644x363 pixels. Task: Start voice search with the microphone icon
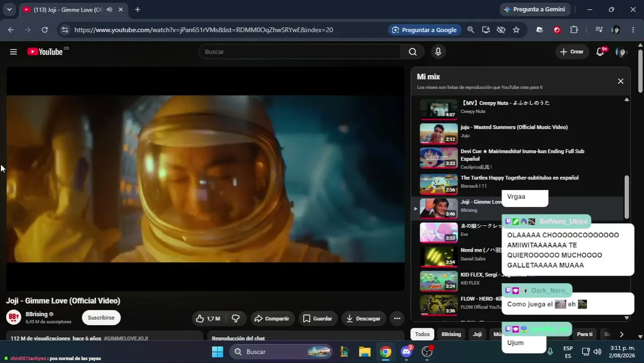438,51
